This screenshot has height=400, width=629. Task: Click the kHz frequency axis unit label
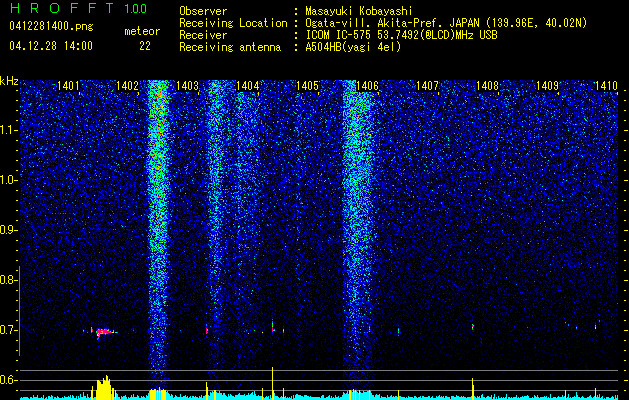[x=9, y=81]
